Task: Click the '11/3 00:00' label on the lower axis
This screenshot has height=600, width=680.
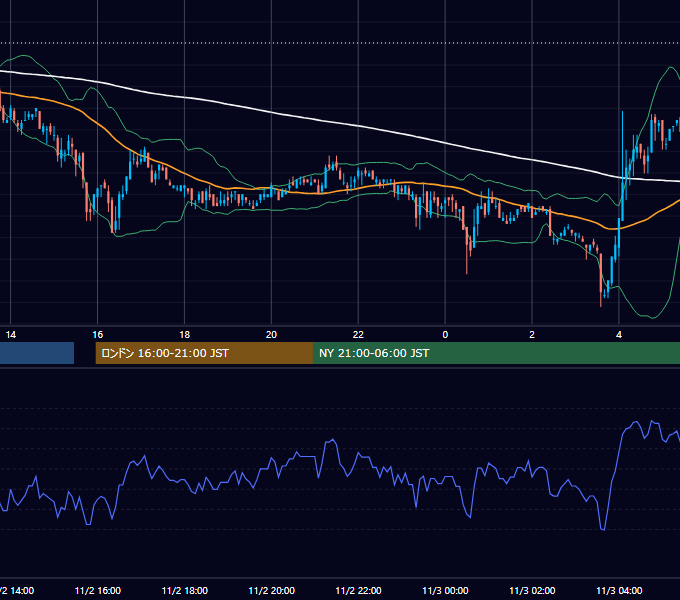Action: coord(445,591)
